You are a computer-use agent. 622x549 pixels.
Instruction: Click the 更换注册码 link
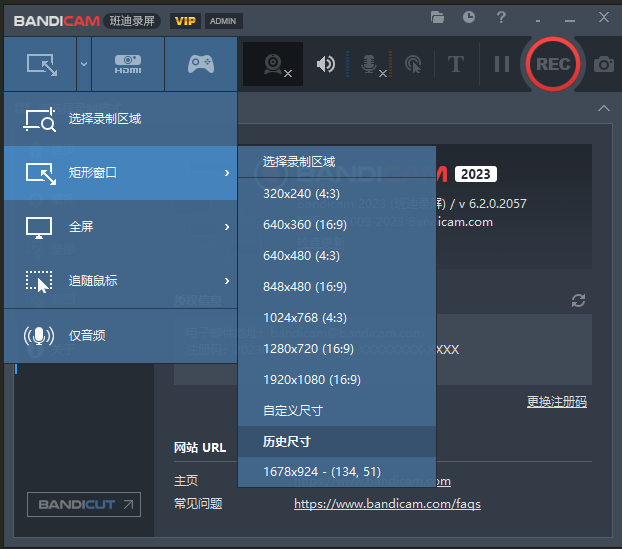[557, 402]
